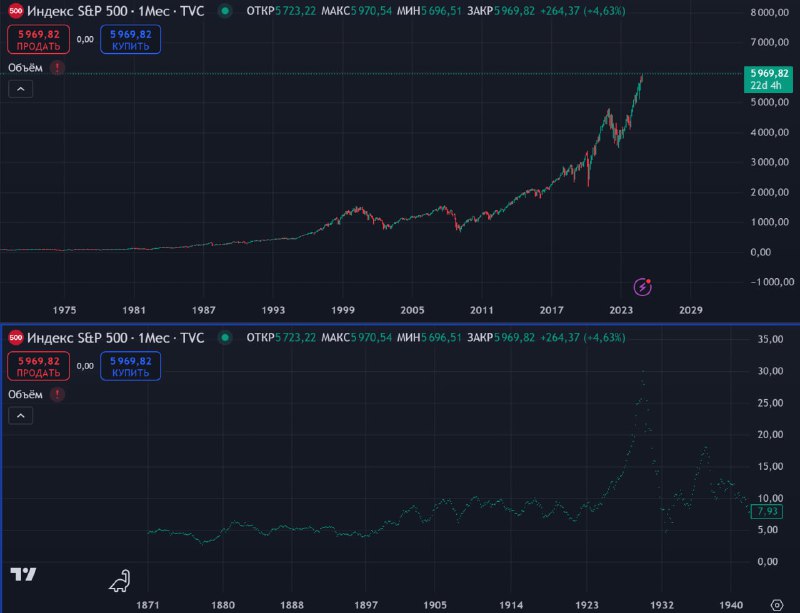Click the red ПРОДАТЬ button in the bottom chart

pos(38,366)
